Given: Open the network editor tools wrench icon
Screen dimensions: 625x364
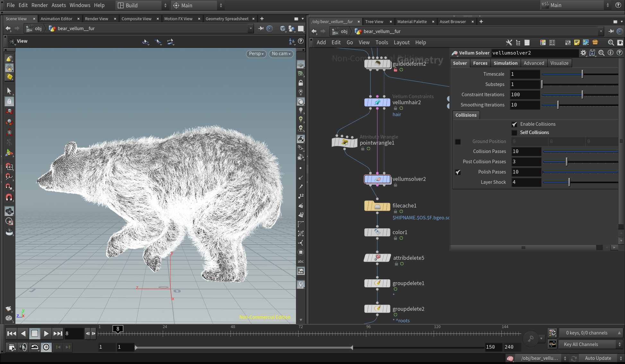Looking at the screenshot, I should [x=509, y=42].
